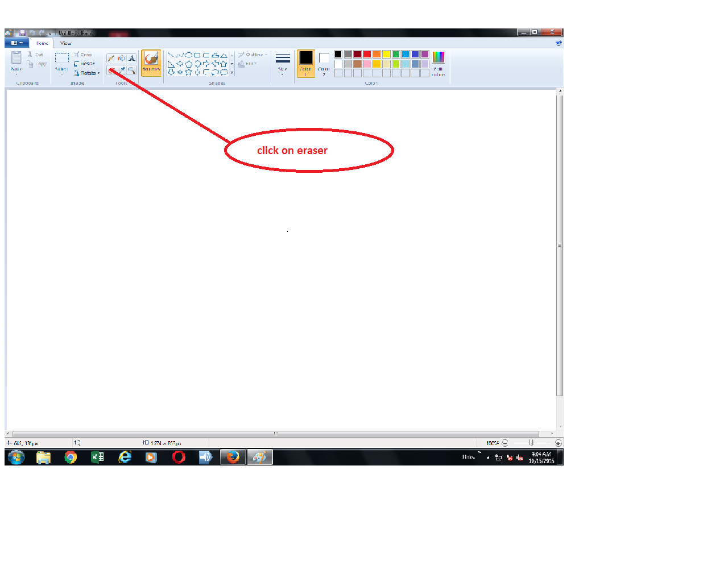Viewport: 728px width, 582px height.
Task: Pick the Color picker eyedropper tool
Action: point(122,70)
